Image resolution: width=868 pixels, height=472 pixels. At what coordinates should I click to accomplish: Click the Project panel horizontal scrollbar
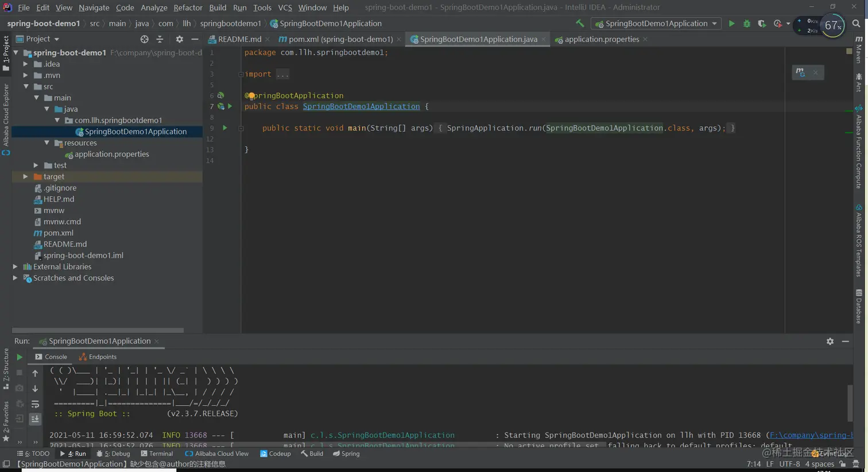pos(98,330)
